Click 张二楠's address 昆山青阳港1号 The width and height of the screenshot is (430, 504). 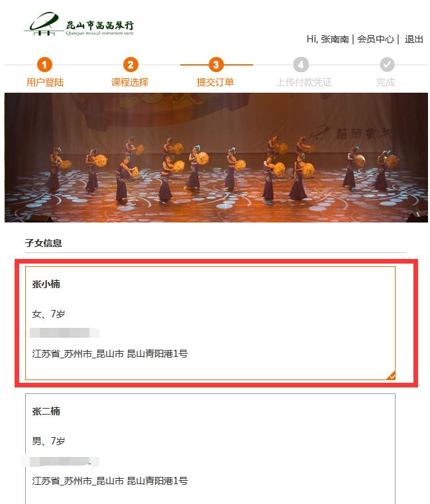point(157,481)
